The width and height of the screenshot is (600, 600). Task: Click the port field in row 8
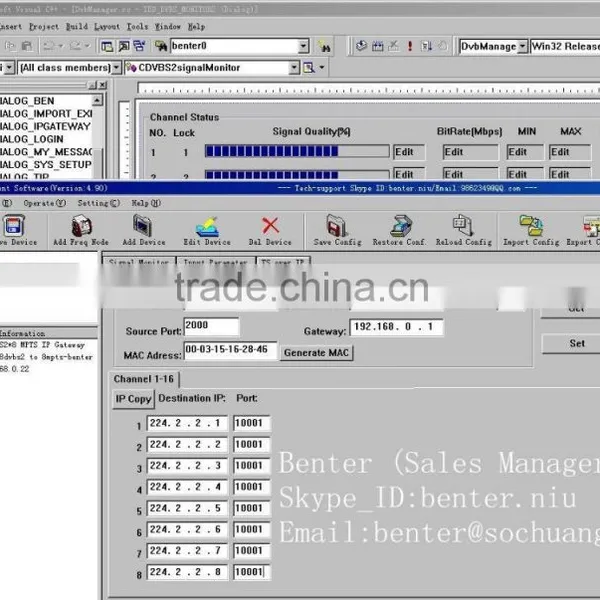pos(251,572)
